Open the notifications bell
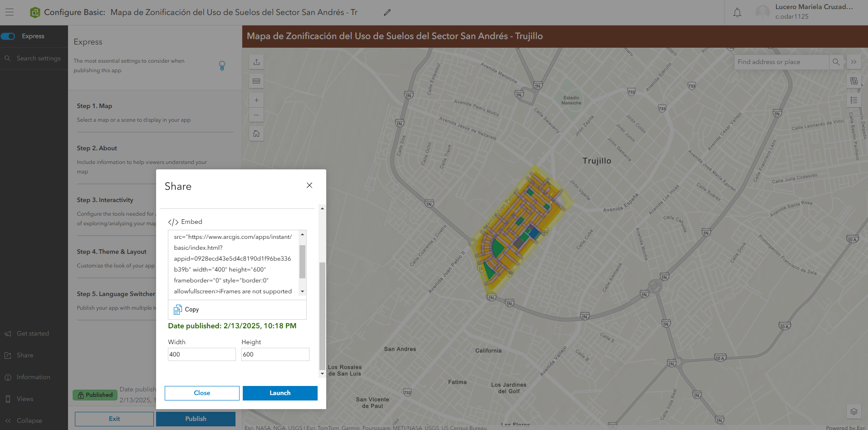The height and width of the screenshot is (430, 868). 737,13
